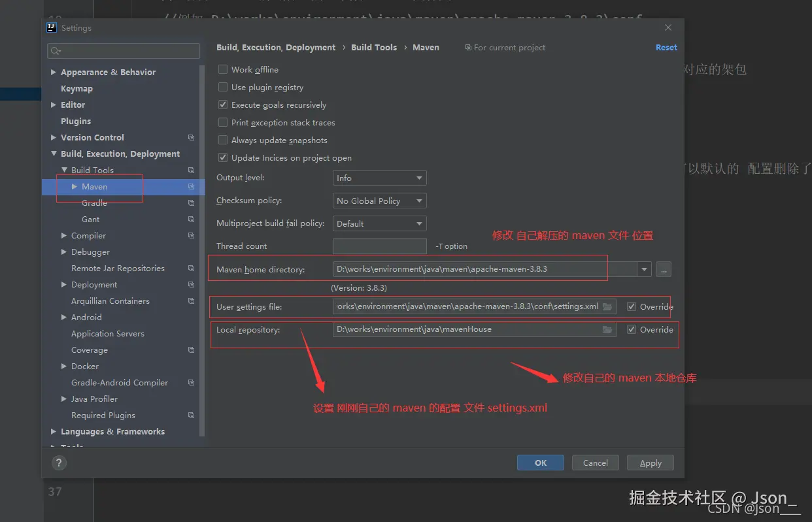
Task: Select Keymap in settings tree
Action: tap(76, 88)
